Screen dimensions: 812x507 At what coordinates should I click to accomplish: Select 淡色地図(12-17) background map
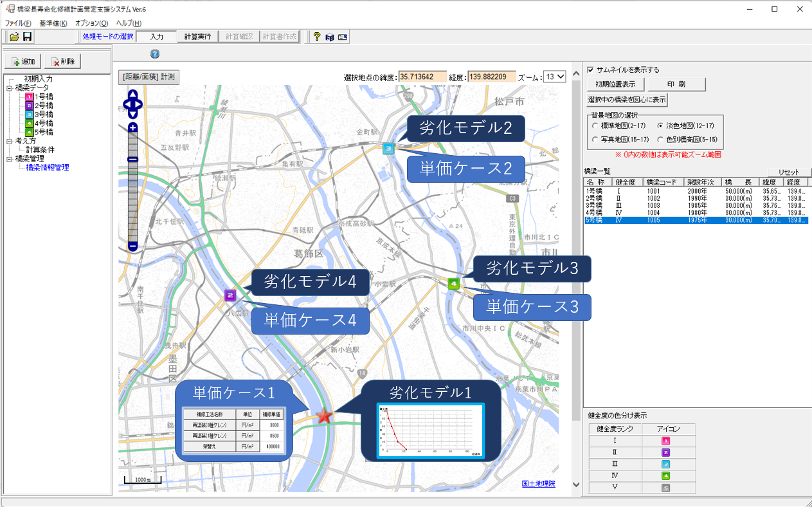click(x=660, y=126)
